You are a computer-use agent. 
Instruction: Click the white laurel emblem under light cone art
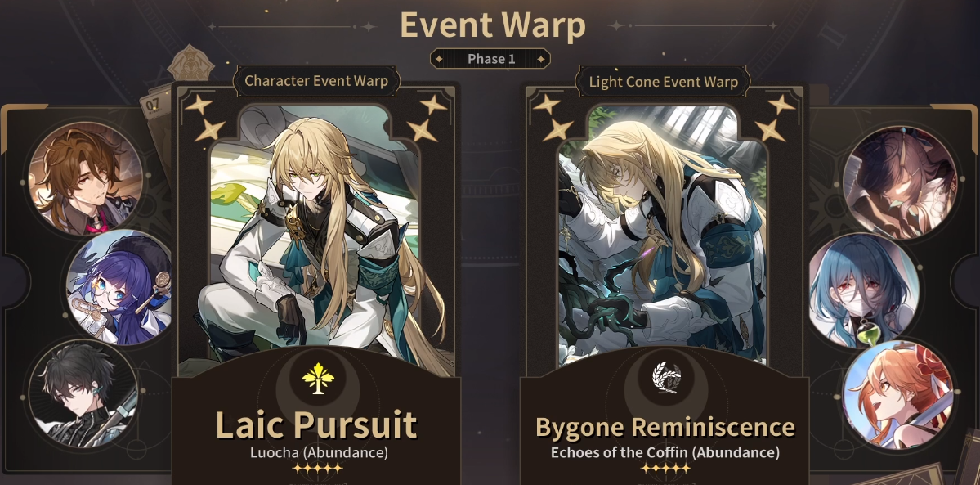(x=666, y=377)
